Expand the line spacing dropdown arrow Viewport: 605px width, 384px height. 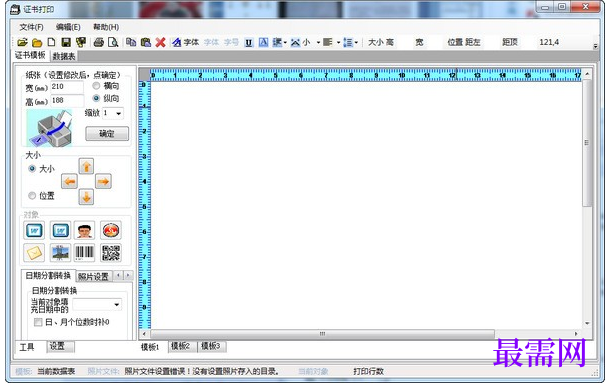click(356, 42)
